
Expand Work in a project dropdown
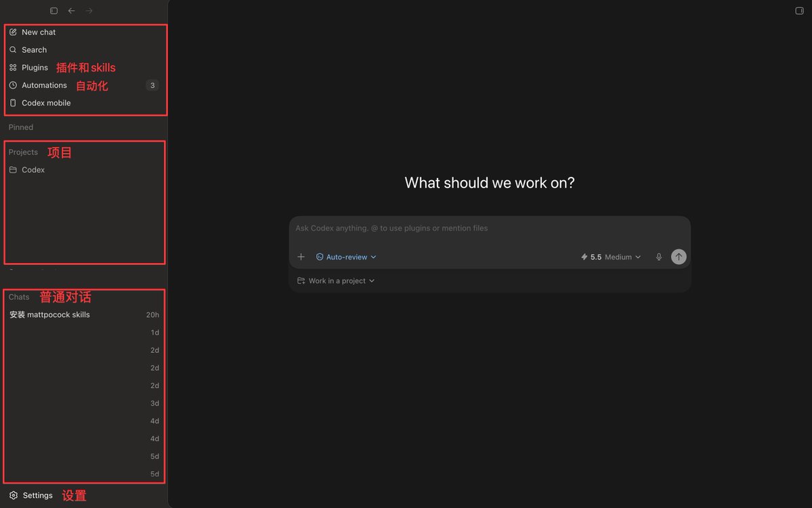pyautogui.click(x=336, y=280)
